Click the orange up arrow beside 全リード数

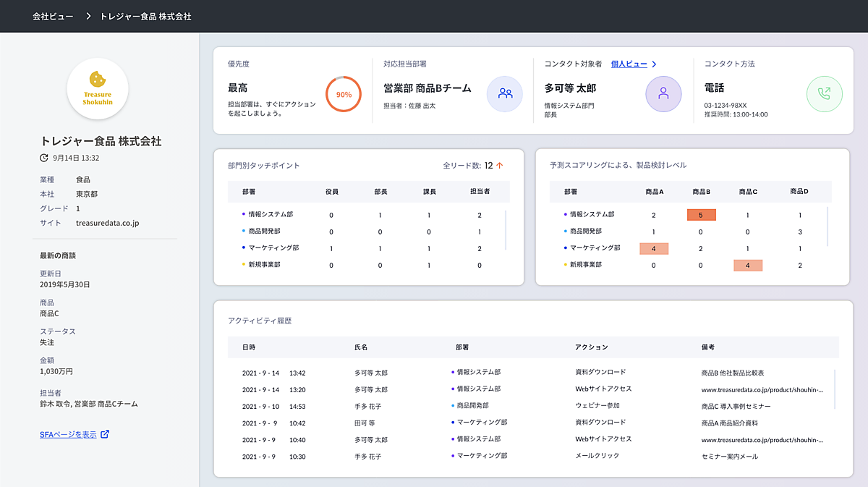pos(499,166)
